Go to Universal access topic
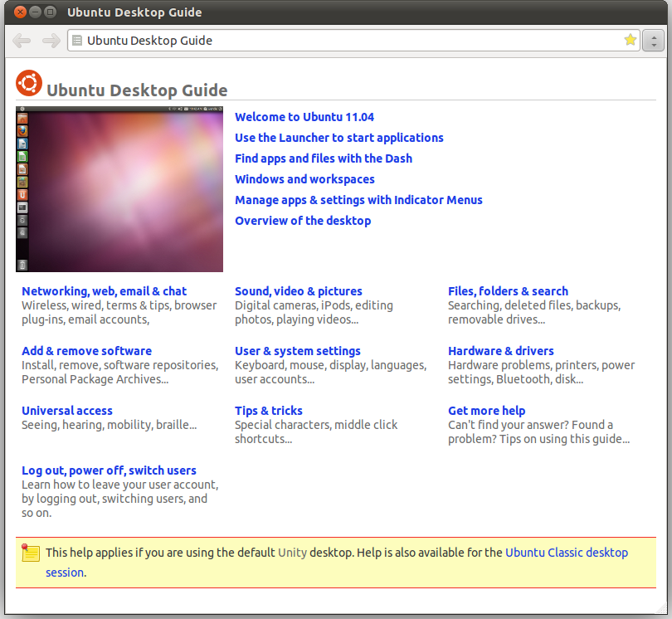672x619 pixels. (x=67, y=411)
